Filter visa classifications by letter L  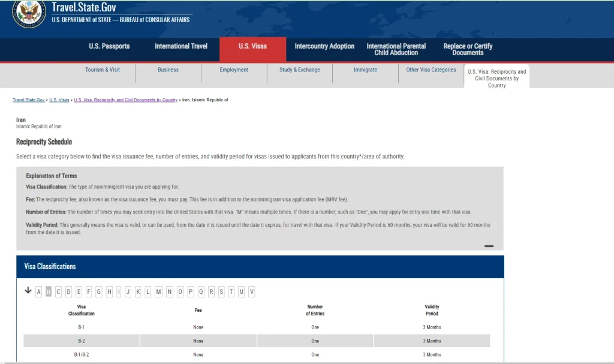point(148,291)
